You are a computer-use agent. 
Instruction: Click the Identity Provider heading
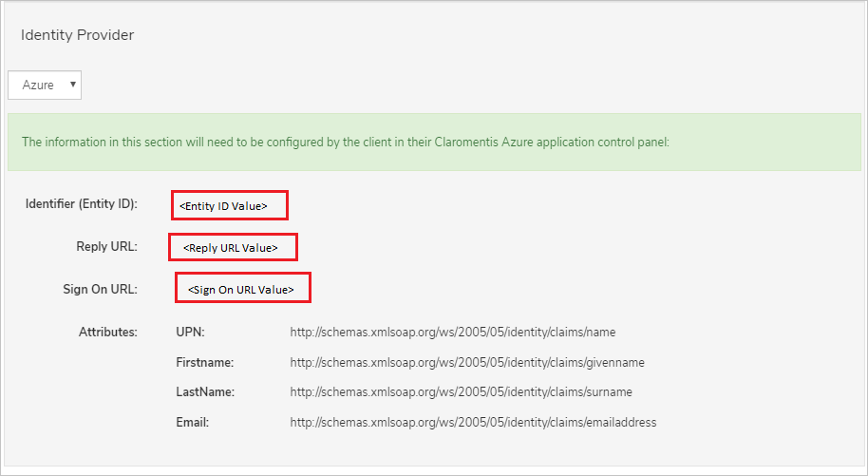(x=78, y=35)
